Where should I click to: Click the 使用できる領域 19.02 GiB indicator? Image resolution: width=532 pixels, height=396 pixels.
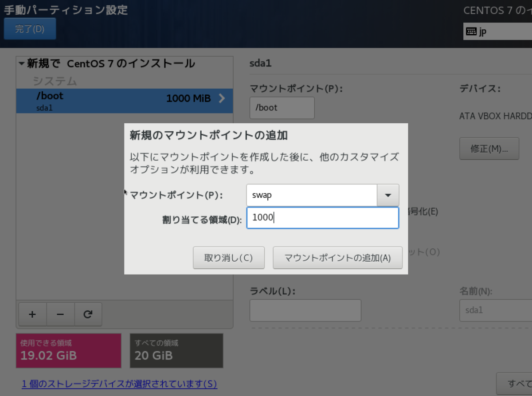pyautogui.click(x=68, y=350)
